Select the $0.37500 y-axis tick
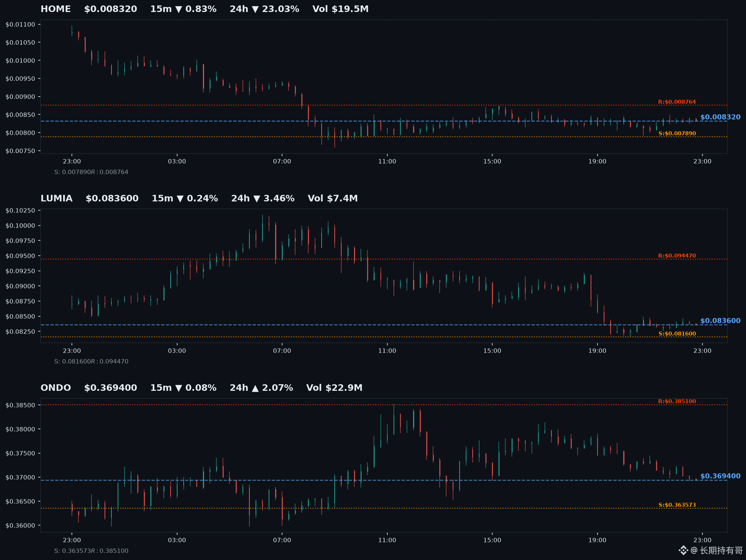 tap(20, 454)
